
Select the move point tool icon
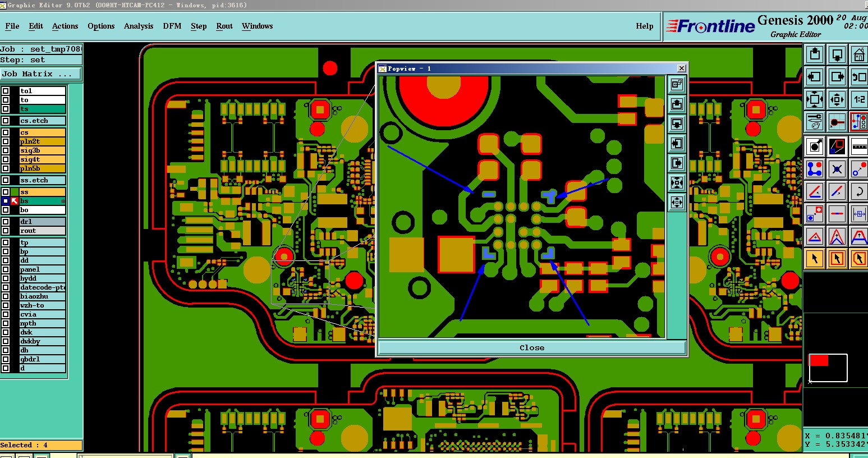point(859,169)
